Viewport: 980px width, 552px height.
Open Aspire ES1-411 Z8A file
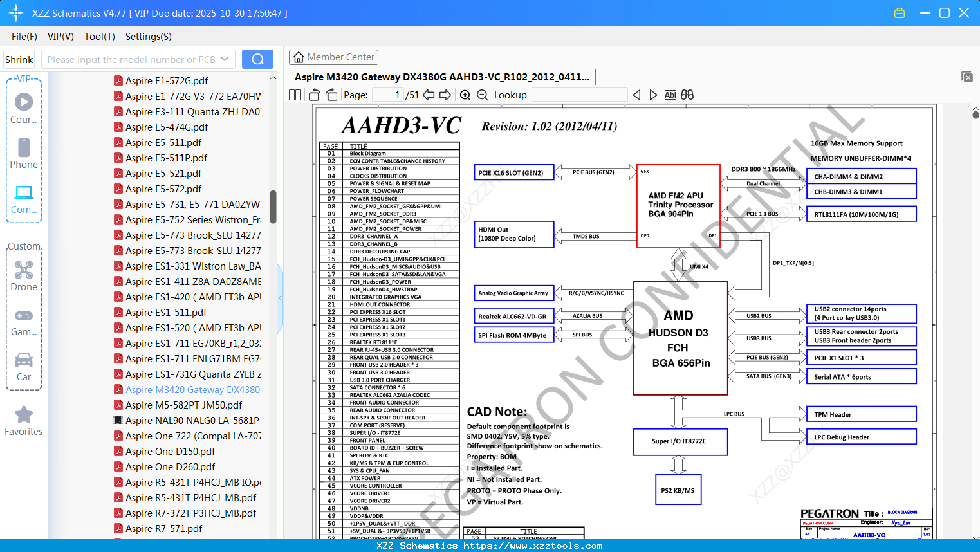pyautogui.click(x=193, y=281)
